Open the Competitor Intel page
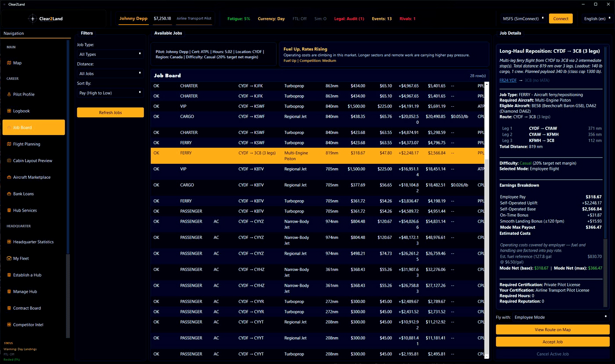Image resolution: width=615 pixels, height=364 pixels. [x=33, y=325]
